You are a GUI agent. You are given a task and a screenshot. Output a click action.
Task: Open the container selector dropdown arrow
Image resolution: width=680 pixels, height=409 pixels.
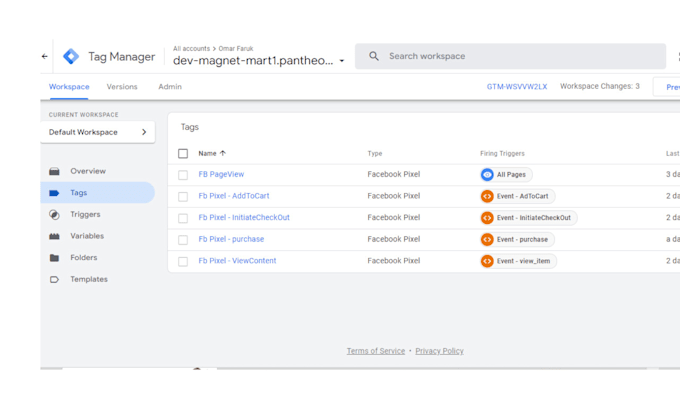click(342, 61)
